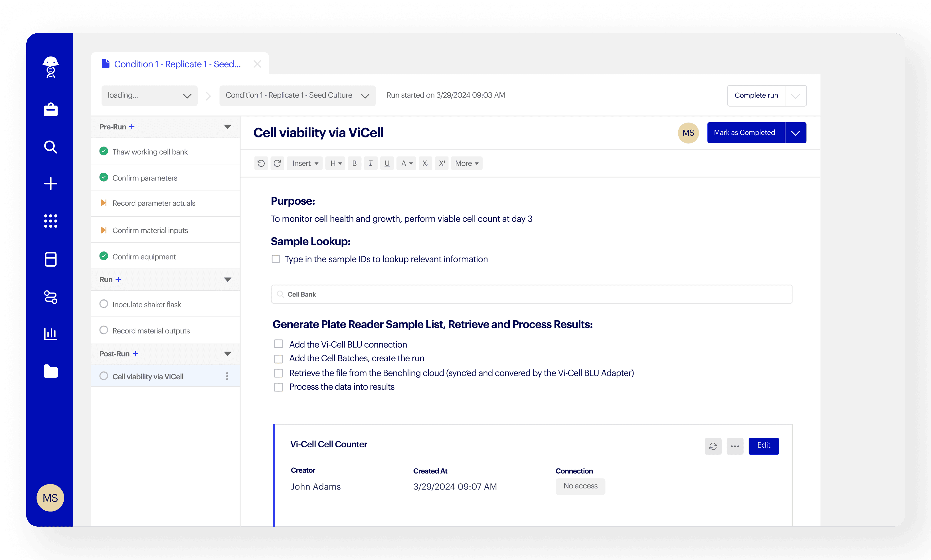Click Mark as Completed button
Image resolution: width=931 pixels, height=560 pixels.
[744, 133]
